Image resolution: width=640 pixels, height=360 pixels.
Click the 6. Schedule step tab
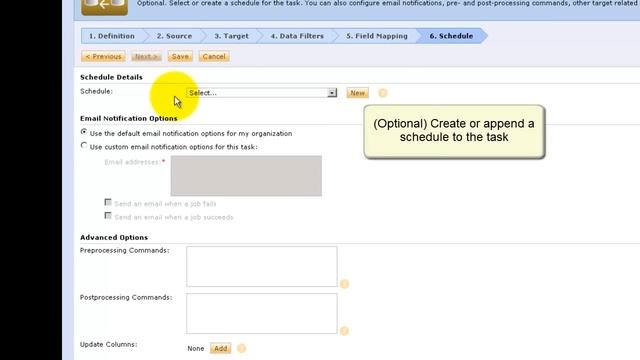tap(451, 36)
